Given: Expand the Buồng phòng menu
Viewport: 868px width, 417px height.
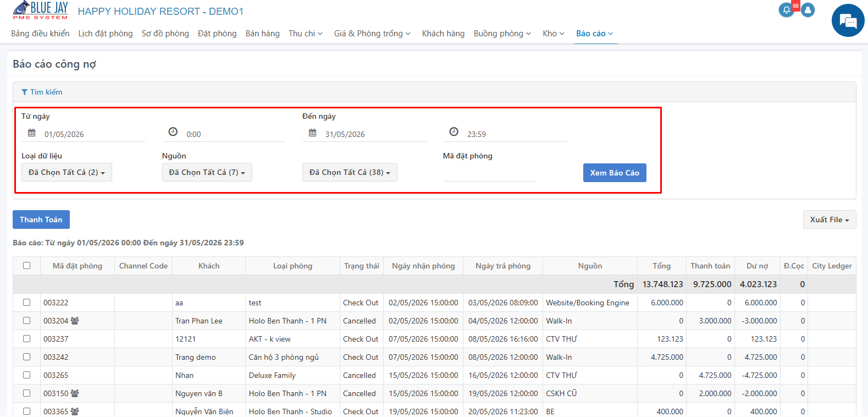Looking at the screenshot, I should [502, 34].
